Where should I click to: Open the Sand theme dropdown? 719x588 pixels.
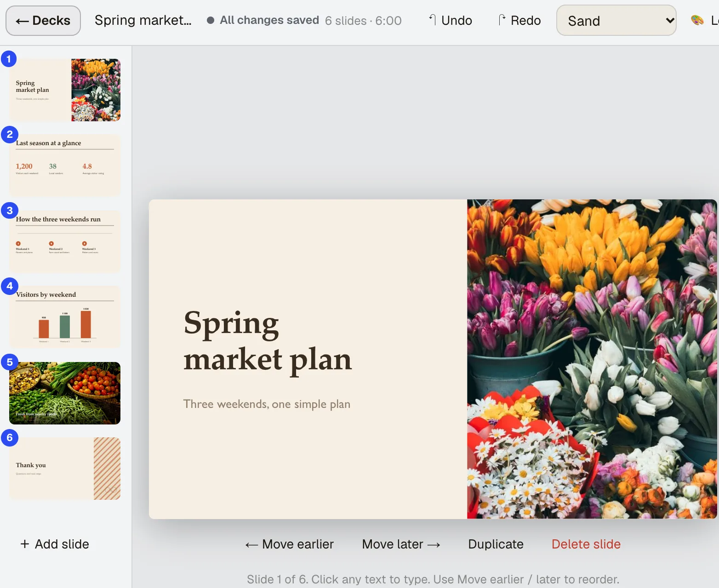pos(616,21)
